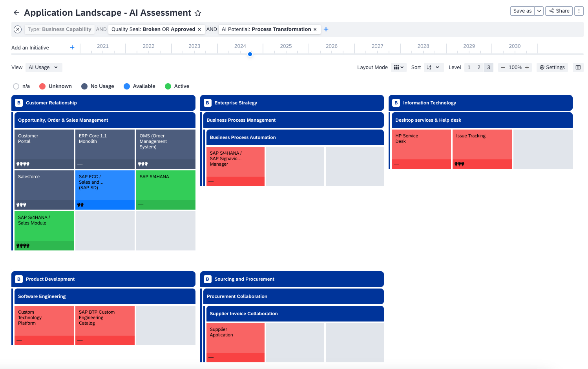Open the AI Usage view dropdown
This screenshot has height=369, width=588.
click(x=44, y=68)
